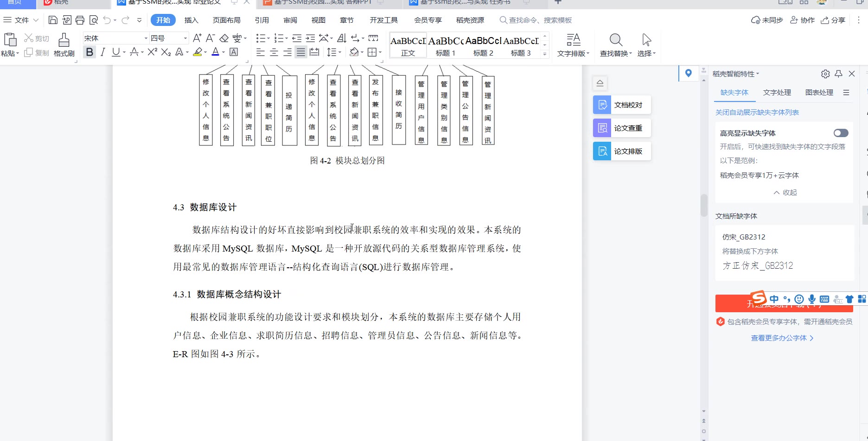Switch to the 文字处理 tab in side panel
Viewport: 868px width, 441px height.
point(777,92)
